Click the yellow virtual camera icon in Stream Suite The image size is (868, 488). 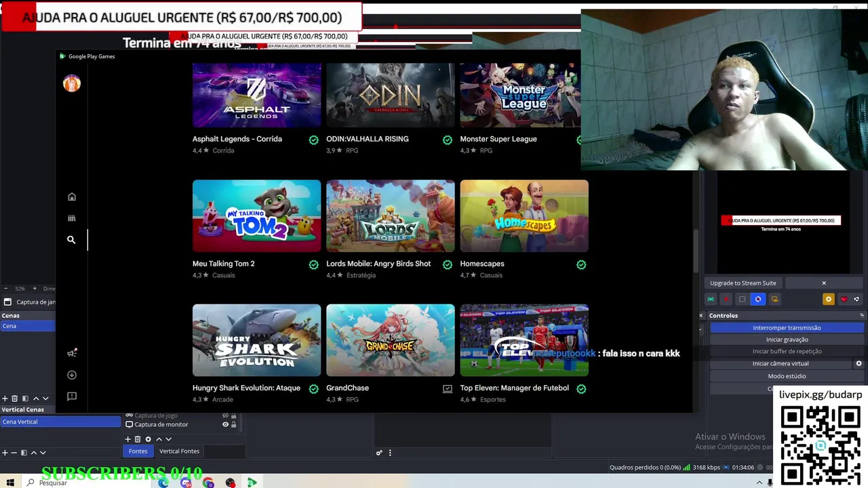click(x=774, y=299)
